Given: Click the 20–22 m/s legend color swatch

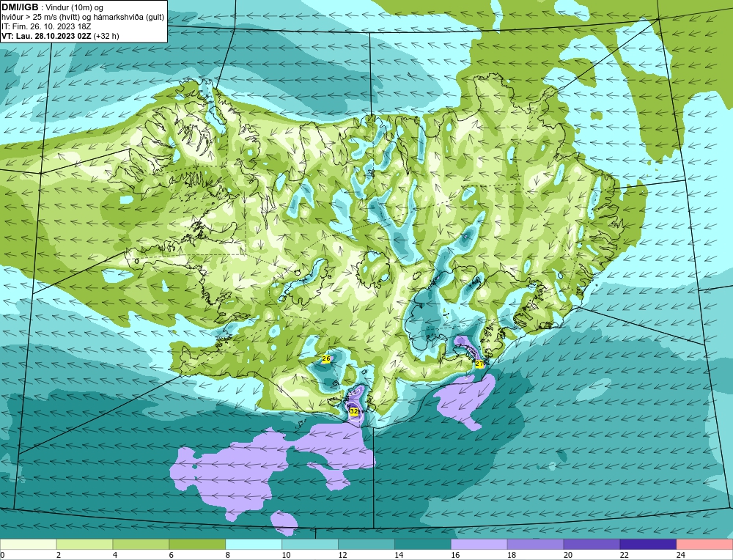Looking at the screenshot, I should coord(592,545).
